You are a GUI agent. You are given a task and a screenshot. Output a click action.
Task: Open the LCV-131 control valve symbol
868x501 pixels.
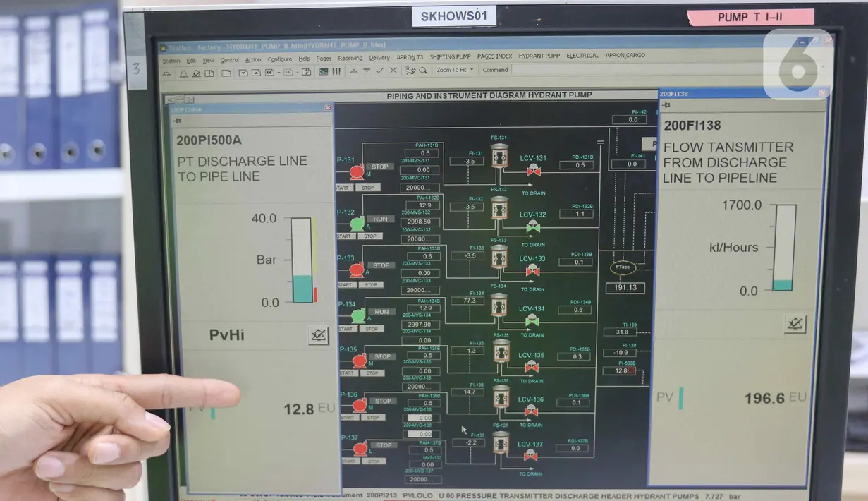pyautogui.click(x=534, y=171)
